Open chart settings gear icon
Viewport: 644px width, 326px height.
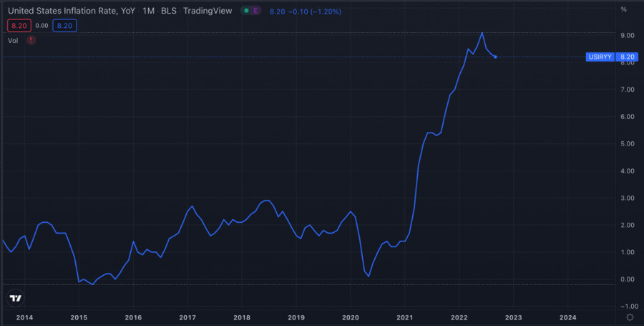pyautogui.click(x=629, y=317)
